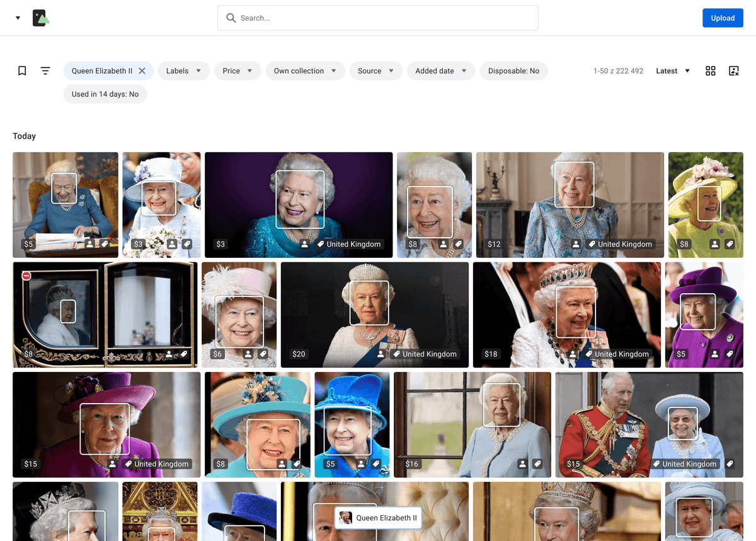756x541 pixels.
Task: Click the app logo icon
Action: 41,18
